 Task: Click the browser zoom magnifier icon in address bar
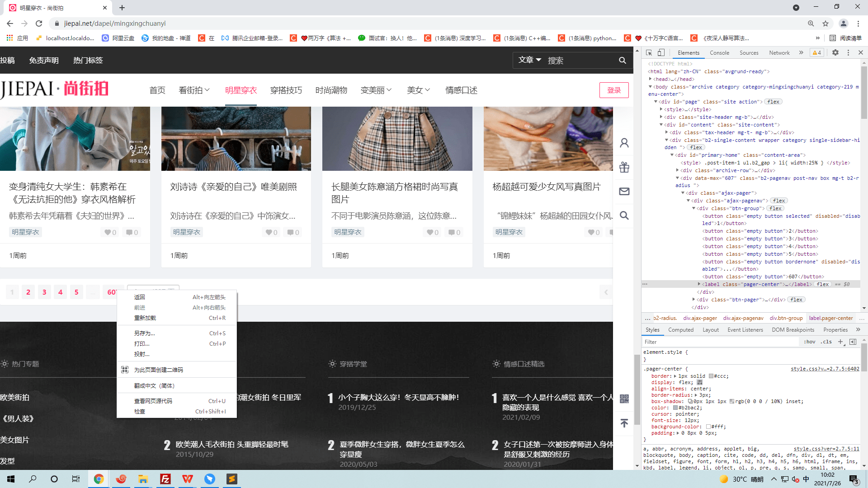811,23
